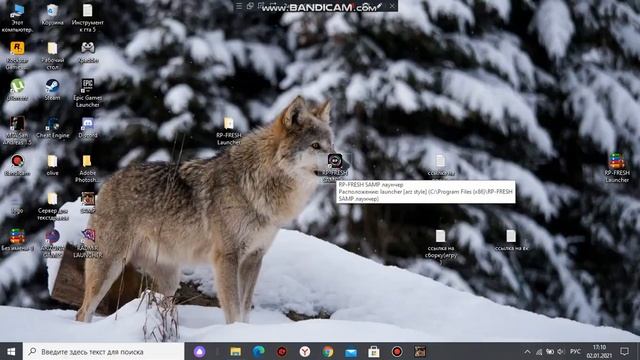Open the Этот компьютер desktop icon
Image resolution: width=640 pixels, height=360 pixels.
pos(17,18)
